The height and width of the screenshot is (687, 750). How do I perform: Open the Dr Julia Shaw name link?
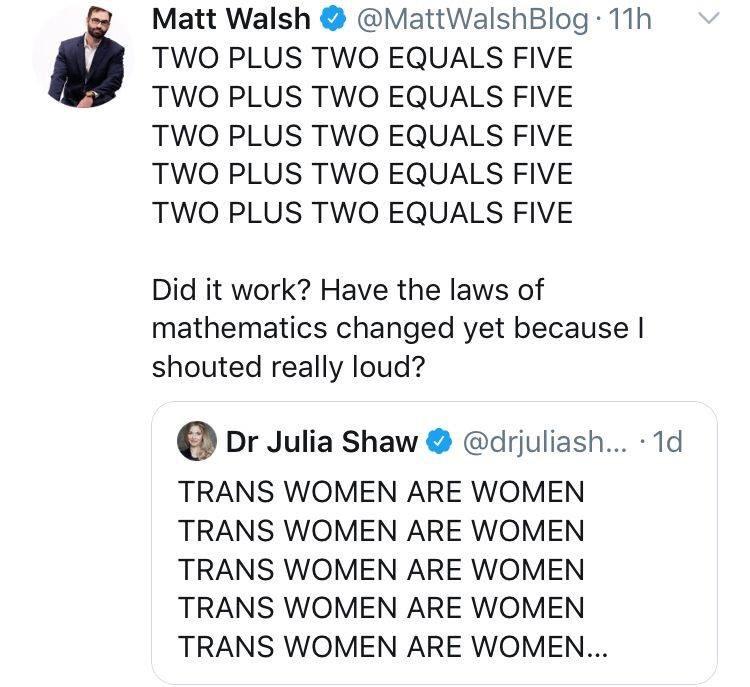pyautogui.click(x=322, y=441)
